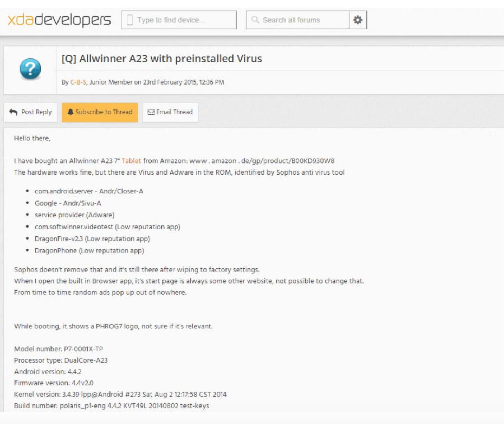Screen dimensions: 504x424
Task: Click the 'Build number' line of text
Action: 112,405
